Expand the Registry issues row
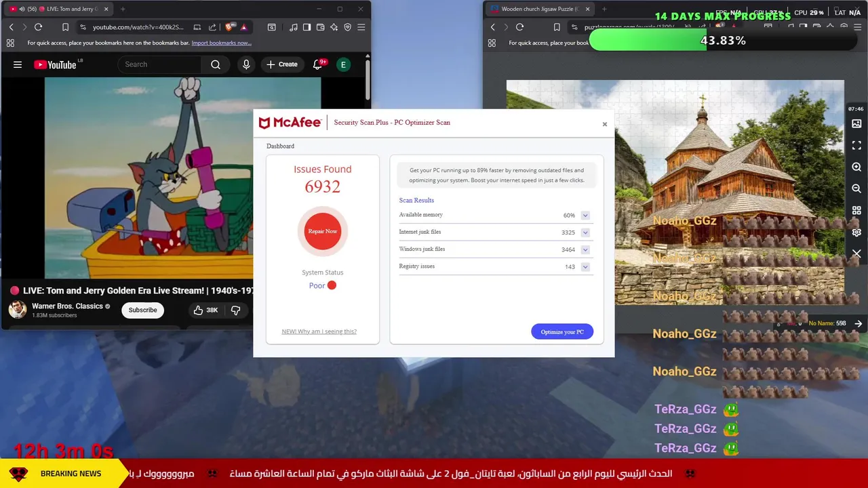This screenshot has height=488, width=868. [x=585, y=267]
